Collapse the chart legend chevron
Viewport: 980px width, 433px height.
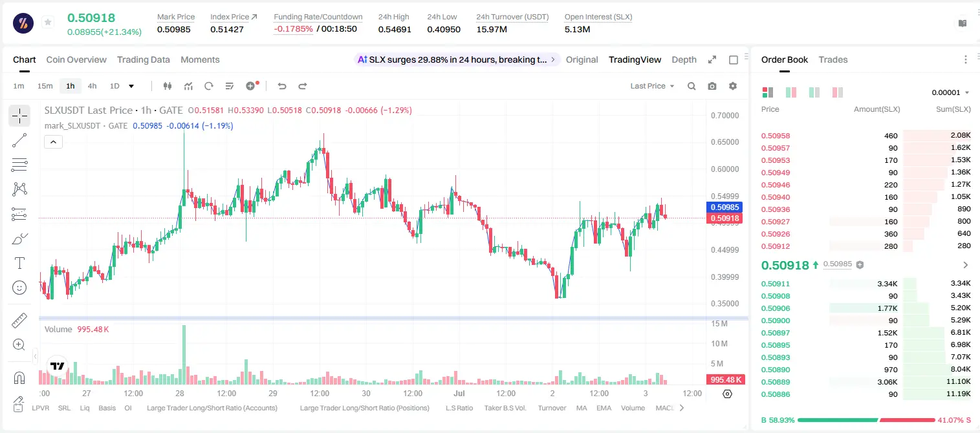[x=53, y=142]
